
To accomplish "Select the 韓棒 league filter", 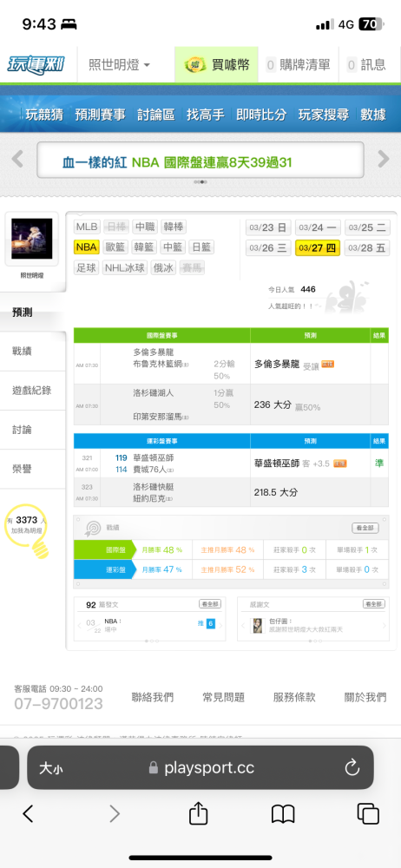I will (x=174, y=227).
